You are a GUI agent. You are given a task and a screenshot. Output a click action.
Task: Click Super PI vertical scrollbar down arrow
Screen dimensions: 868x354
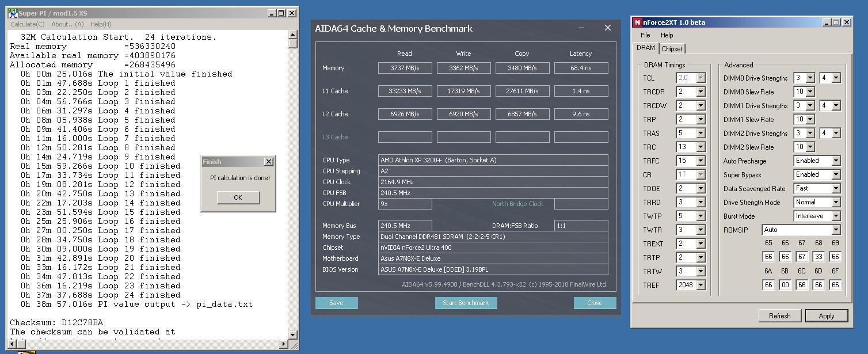293,334
